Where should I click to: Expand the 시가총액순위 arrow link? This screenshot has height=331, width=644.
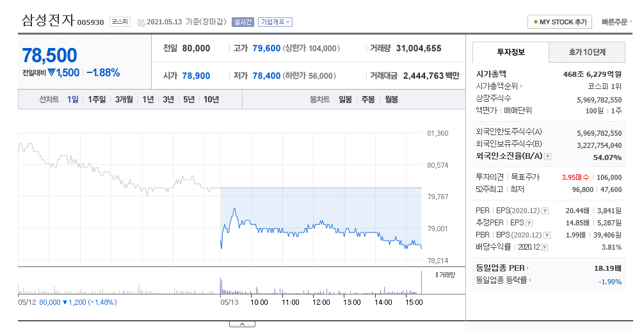click(521, 86)
